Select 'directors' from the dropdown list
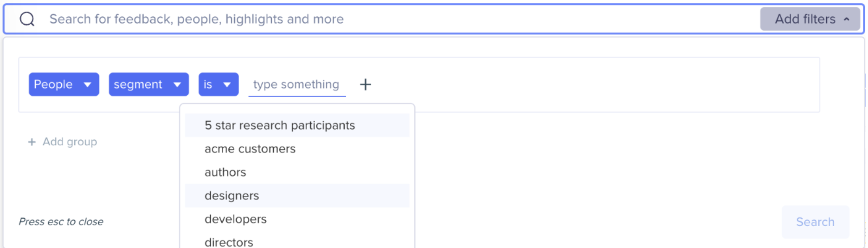The height and width of the screenshot is (248, 868). coord(229,242)
